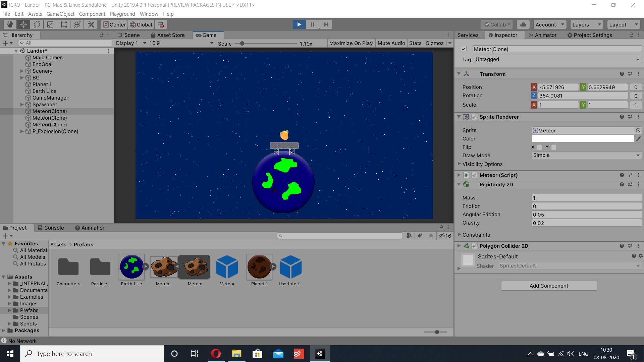Toggle Maximize On Play
The image size is (644, 362).
click(351, 43)
